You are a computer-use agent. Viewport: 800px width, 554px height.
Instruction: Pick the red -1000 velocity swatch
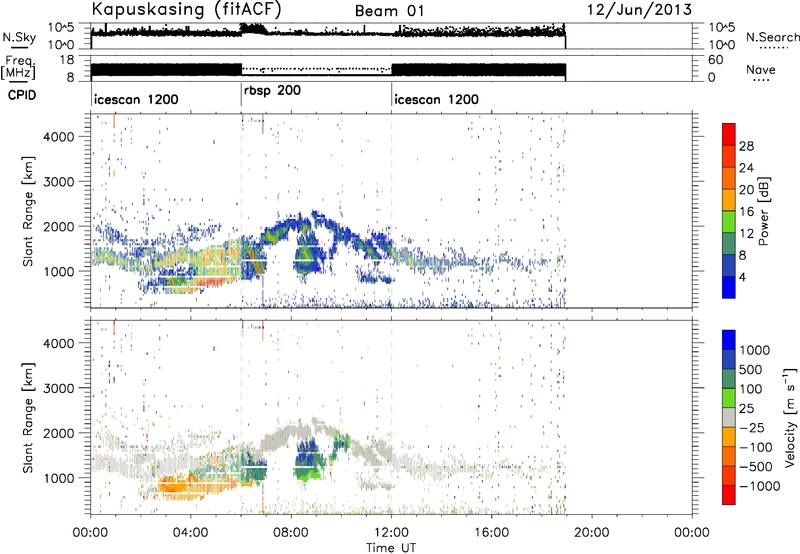pos(729,495)
